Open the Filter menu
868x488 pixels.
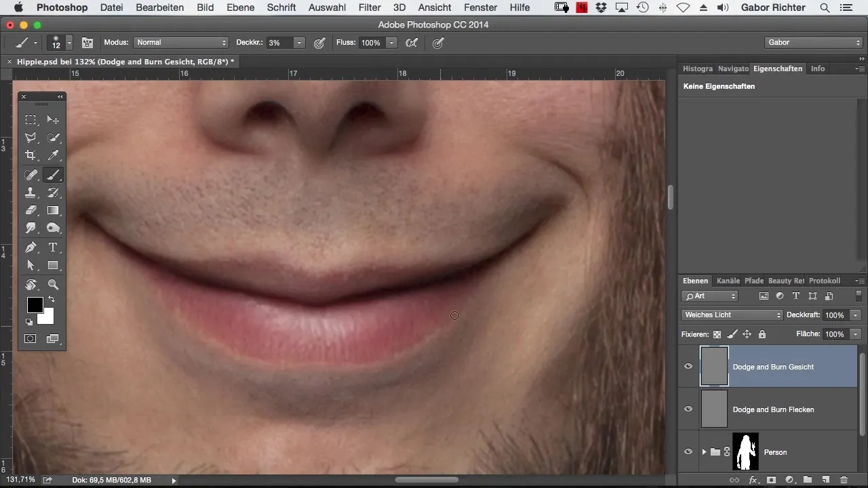pyautogui.click(x=370, y=7)
